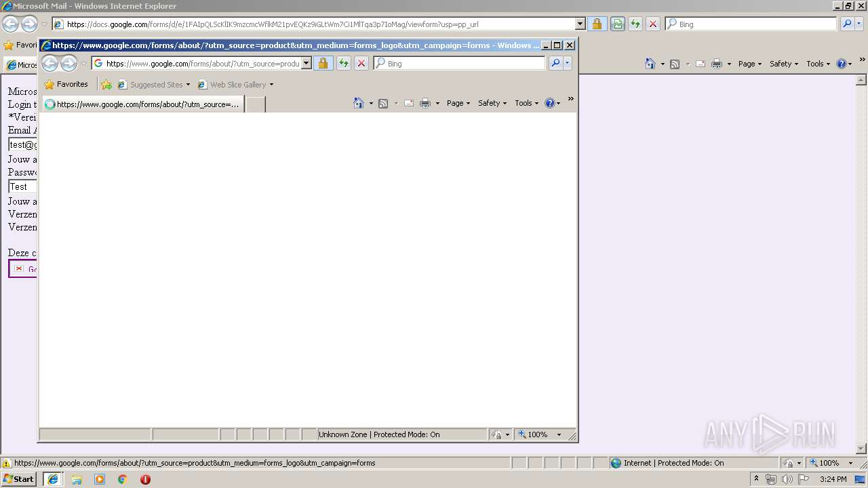Open the search provider dropdown in the Microsoft Mail window
Image resolution: width=868 pixels, height=488 pixels.
pos(859,24)
